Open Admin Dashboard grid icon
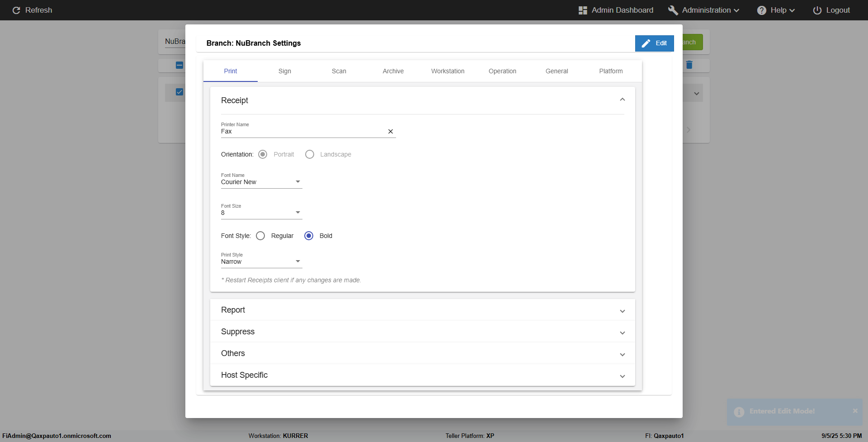868x442 pixels. click(583, 10)
